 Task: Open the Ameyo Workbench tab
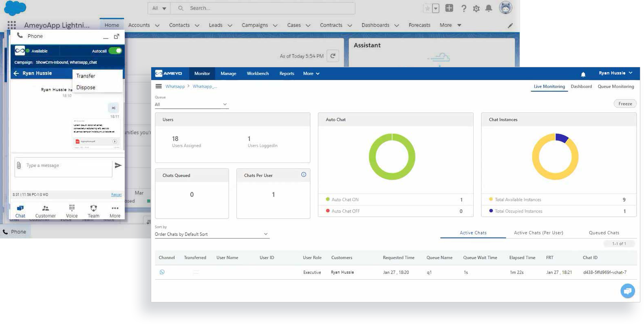258,74
